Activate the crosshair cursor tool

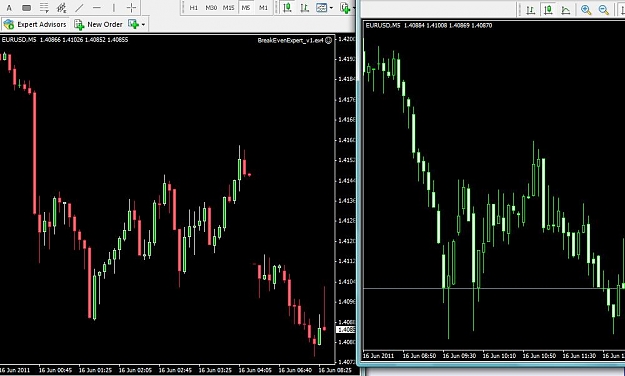click(x=131, y=8)
